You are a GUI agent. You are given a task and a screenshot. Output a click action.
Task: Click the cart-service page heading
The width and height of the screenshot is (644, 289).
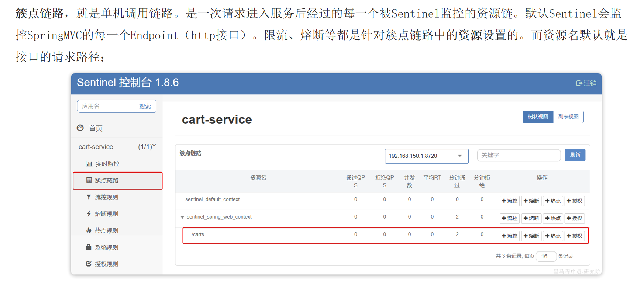pyautogui.click(x=217, y=119)
